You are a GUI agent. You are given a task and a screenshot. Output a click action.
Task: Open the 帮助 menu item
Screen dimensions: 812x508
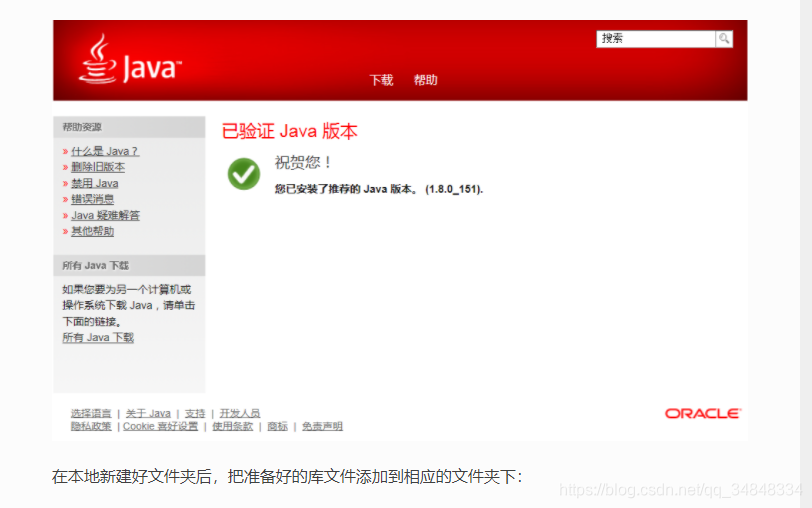(426, 80)
